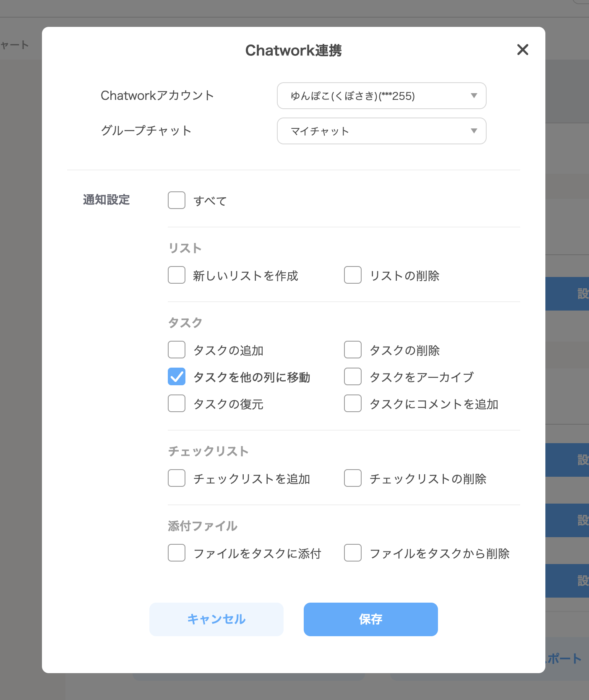Click the 保存 button

coord(371,619)
